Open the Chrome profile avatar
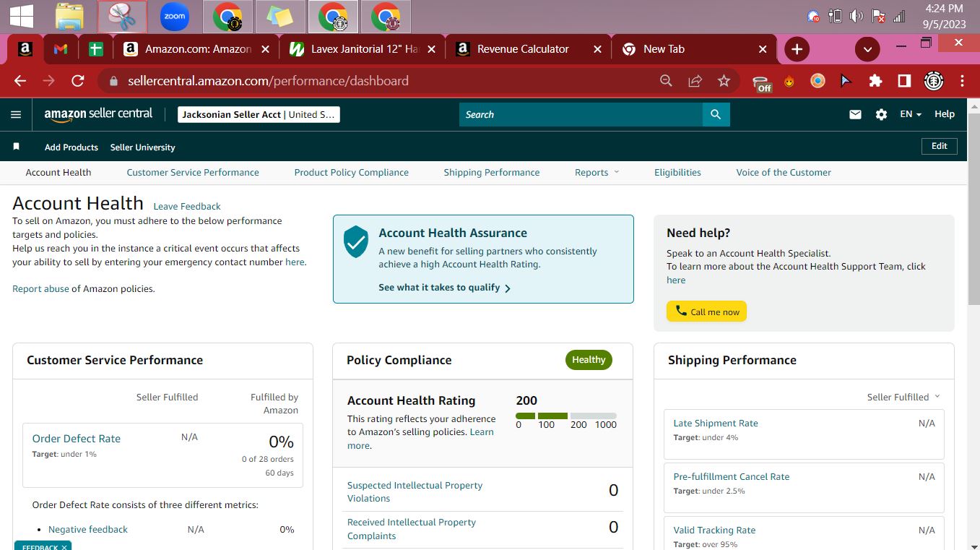This screenshot has width=980, height=550. click(934, 81)
